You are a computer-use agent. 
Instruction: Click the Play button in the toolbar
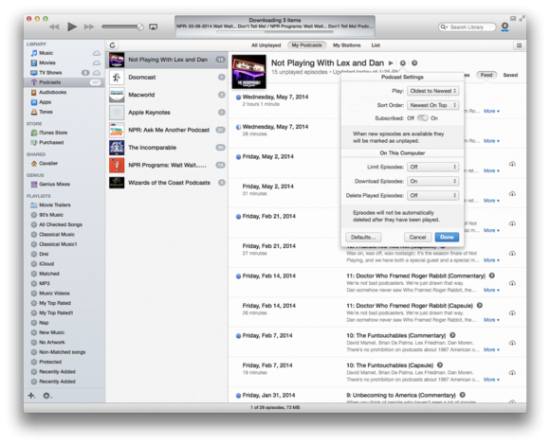point(72,27)
